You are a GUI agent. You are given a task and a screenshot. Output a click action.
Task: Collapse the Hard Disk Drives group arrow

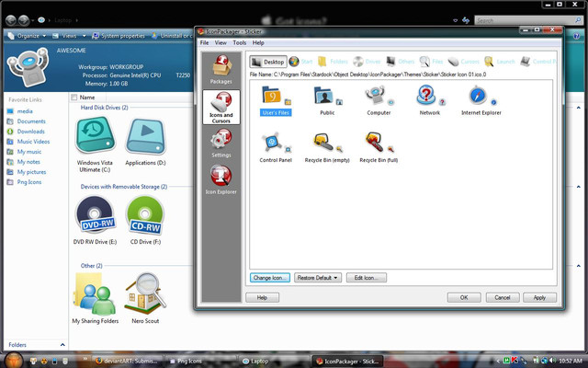578,108
